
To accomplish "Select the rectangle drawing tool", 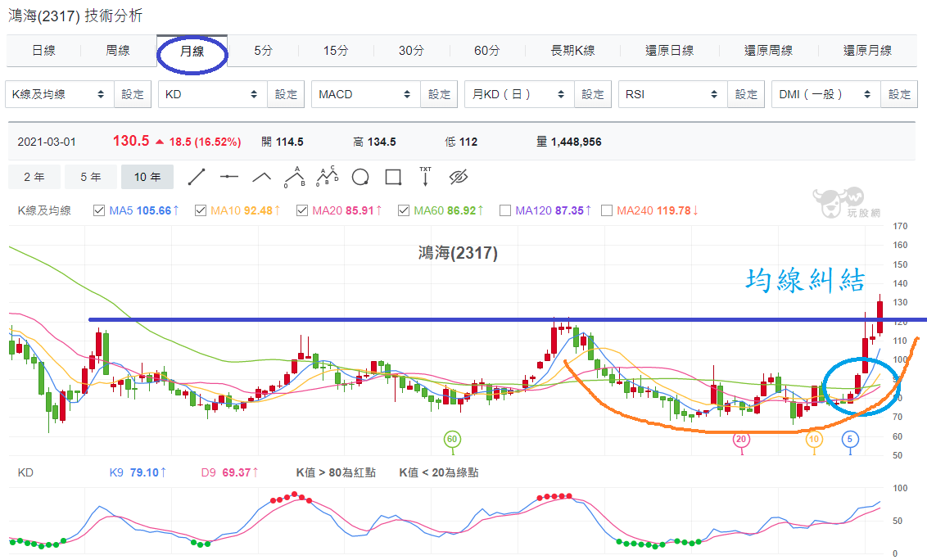I will 393,177.
